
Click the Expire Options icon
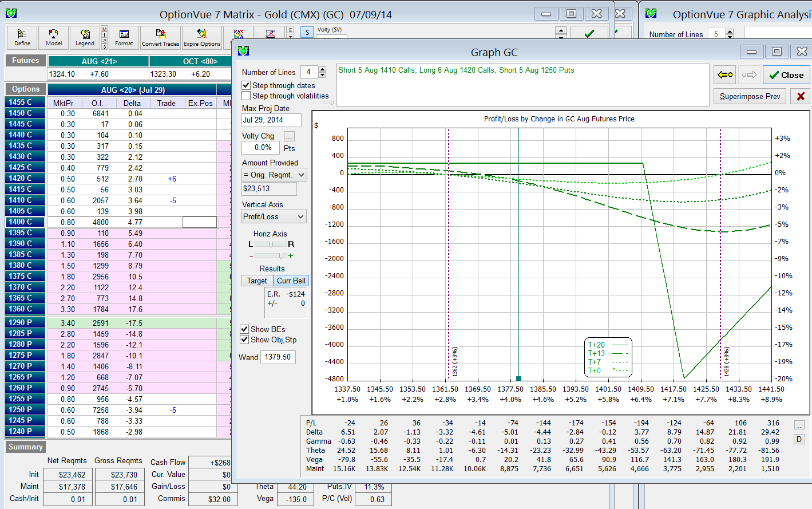click(x=202, y=37)
